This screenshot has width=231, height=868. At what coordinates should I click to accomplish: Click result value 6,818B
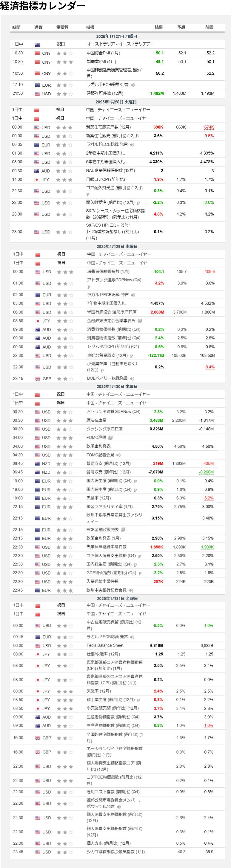tap(156, 646)
